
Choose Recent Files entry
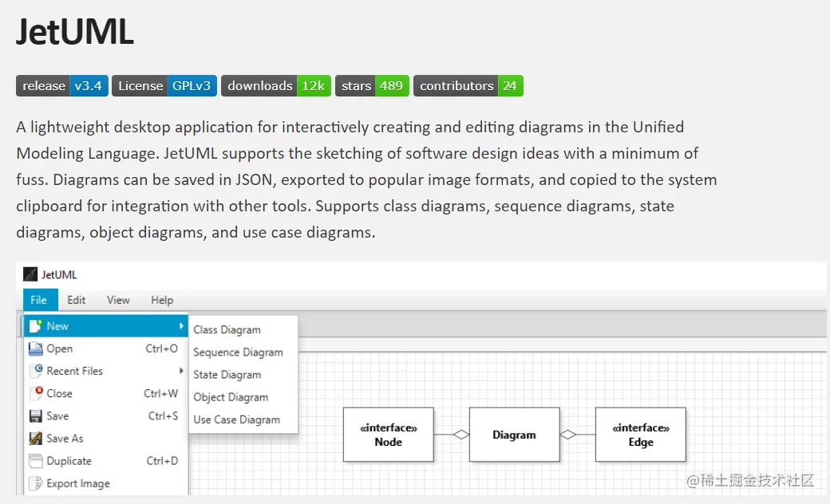click(106, 371)
